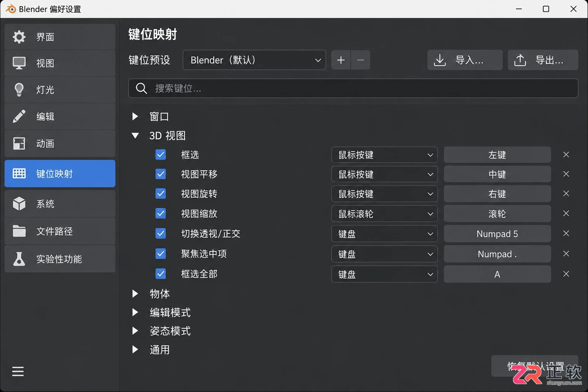Click the 中键 key binding button
This screenshot has width=588, height=392.
click(x=497, y=174)
